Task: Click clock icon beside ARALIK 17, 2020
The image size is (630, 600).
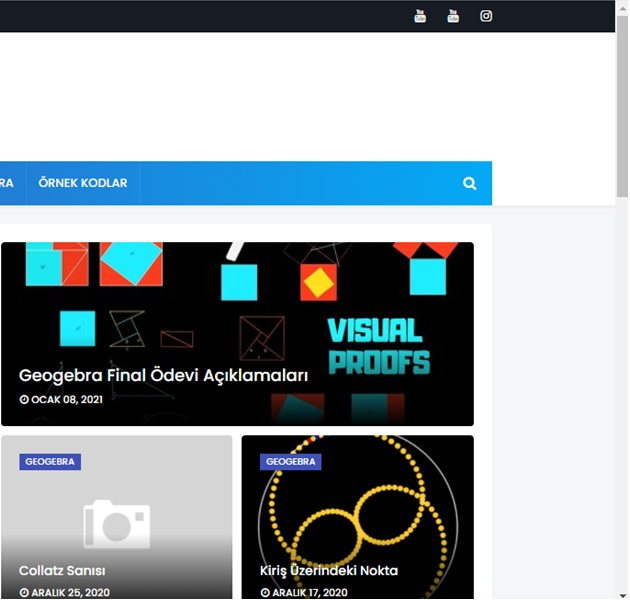Action: coord(265,593)
